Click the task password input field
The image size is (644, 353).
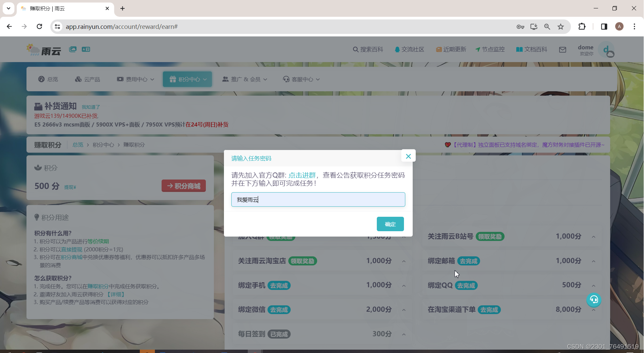(x=318, y=200)
